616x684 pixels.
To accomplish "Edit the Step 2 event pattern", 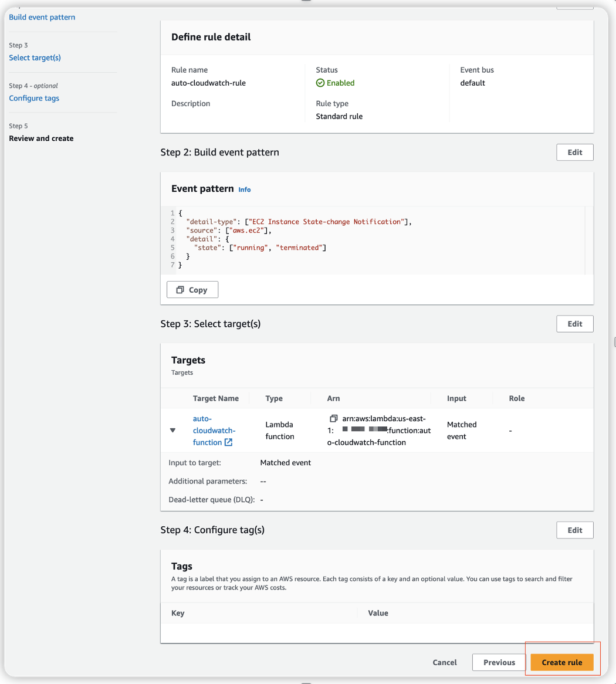I will point(574,152).
